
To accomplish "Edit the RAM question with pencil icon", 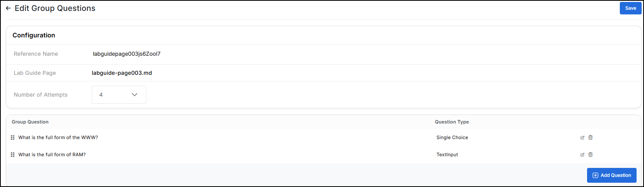I will 582,155.
